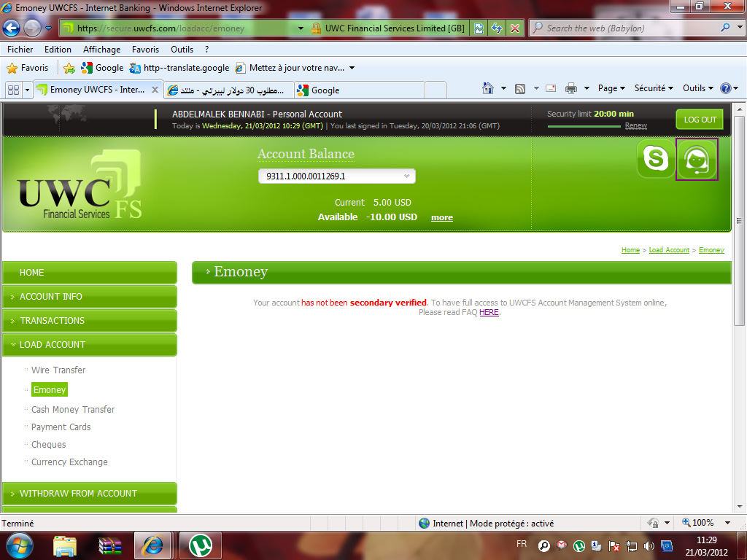Open the Fichier menu
747x560 pixels.
20,50
